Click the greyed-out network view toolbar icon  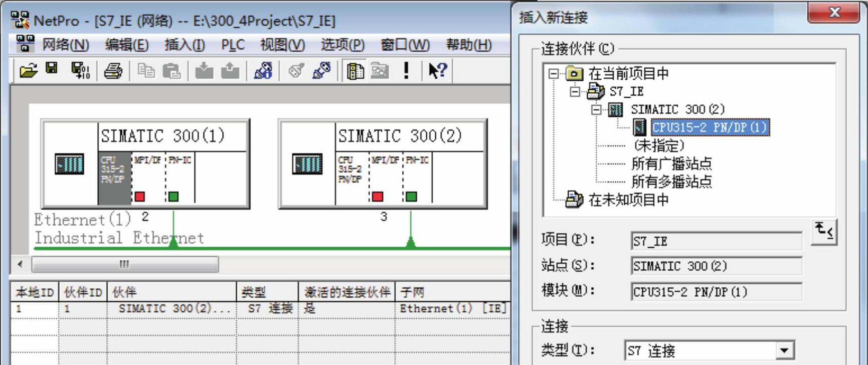[x=380, y=71]
